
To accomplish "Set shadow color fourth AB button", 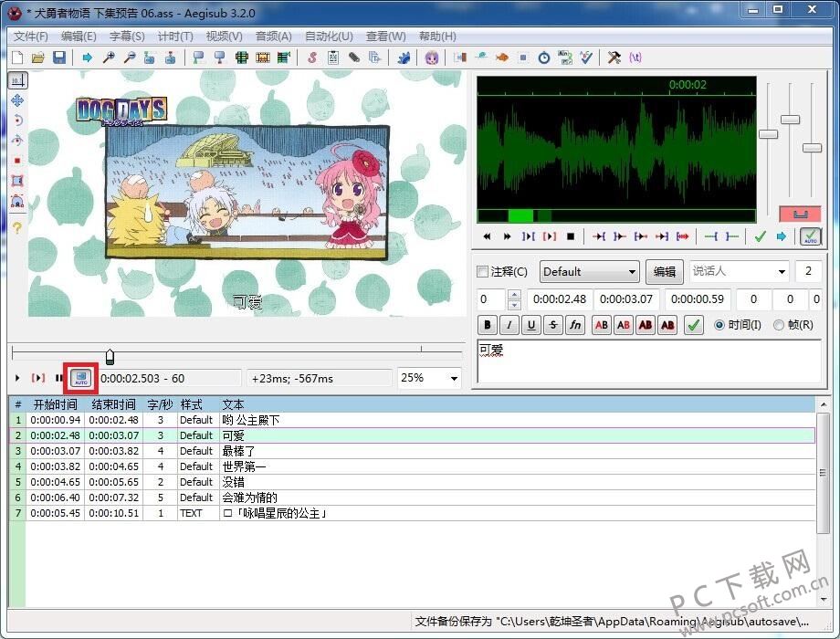I will [667, 325].
